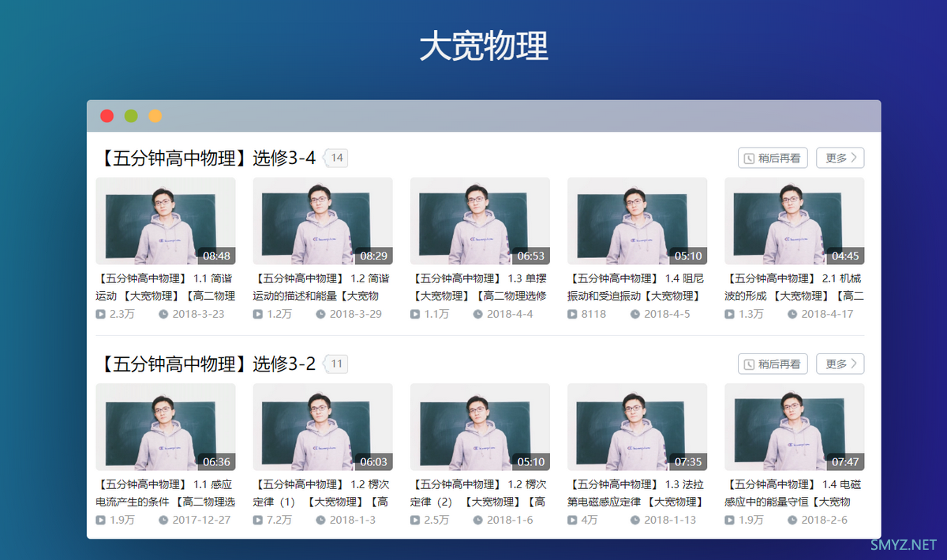Open the 1.1 简谐运动 video thumbnail
The image size is (947, 560).
click(x=165, y=221)
